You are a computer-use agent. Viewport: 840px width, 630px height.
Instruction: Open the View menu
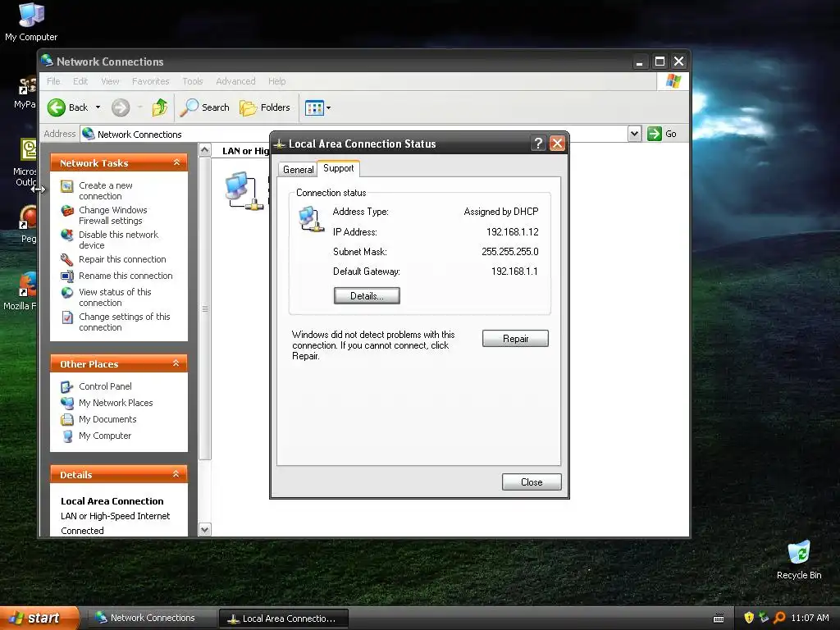[110, 81]
